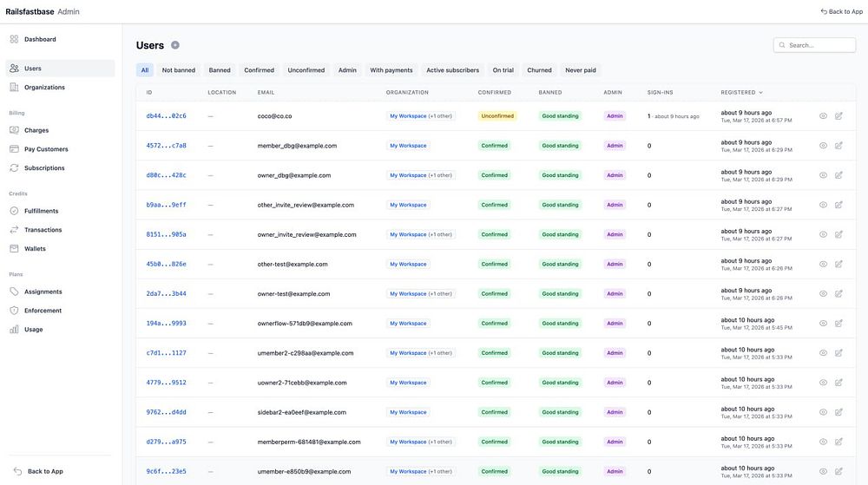Open user ID 9762...d4dd link

pos(166,413)
